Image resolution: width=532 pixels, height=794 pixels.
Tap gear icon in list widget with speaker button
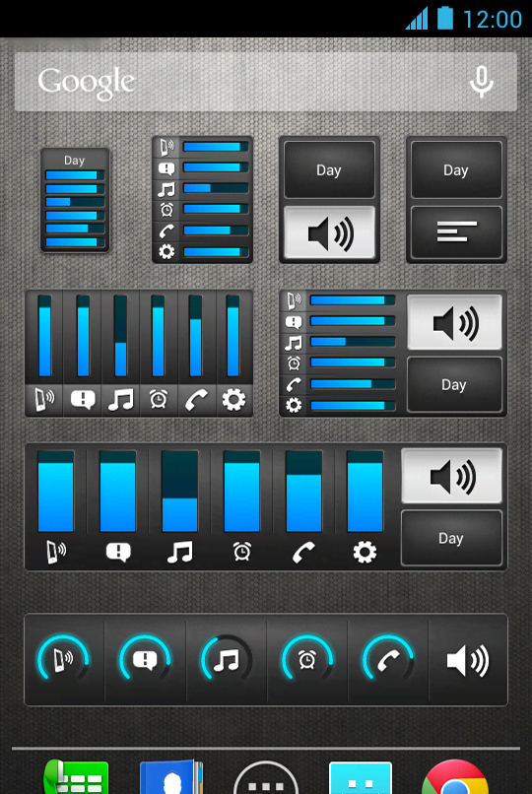coord(294,405)
